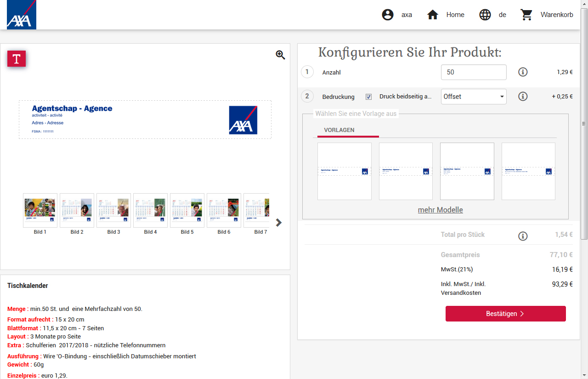Go to next thumbnails with arrow
The height and width of the screenshot is (379, 588).
click(278, 223)
